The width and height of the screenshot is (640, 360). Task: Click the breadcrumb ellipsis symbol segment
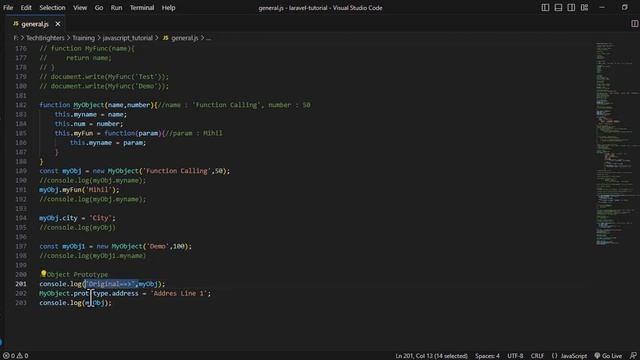(209, 38)
